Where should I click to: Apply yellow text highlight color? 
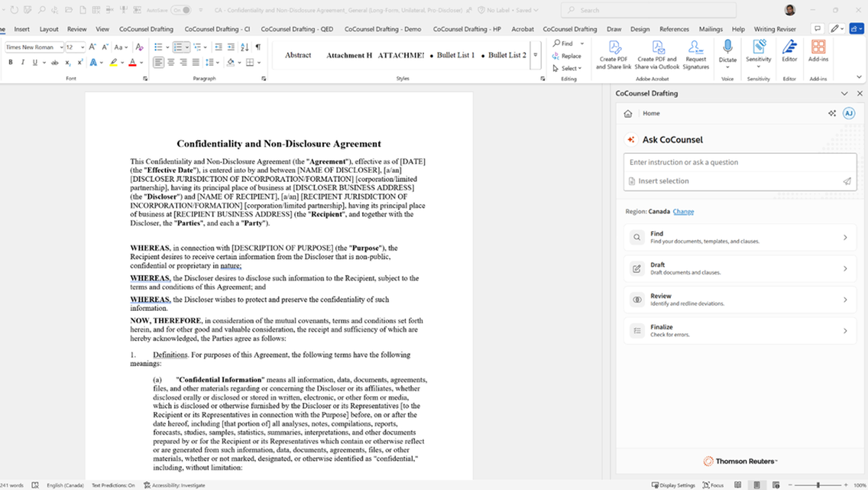tap(113, 62)
